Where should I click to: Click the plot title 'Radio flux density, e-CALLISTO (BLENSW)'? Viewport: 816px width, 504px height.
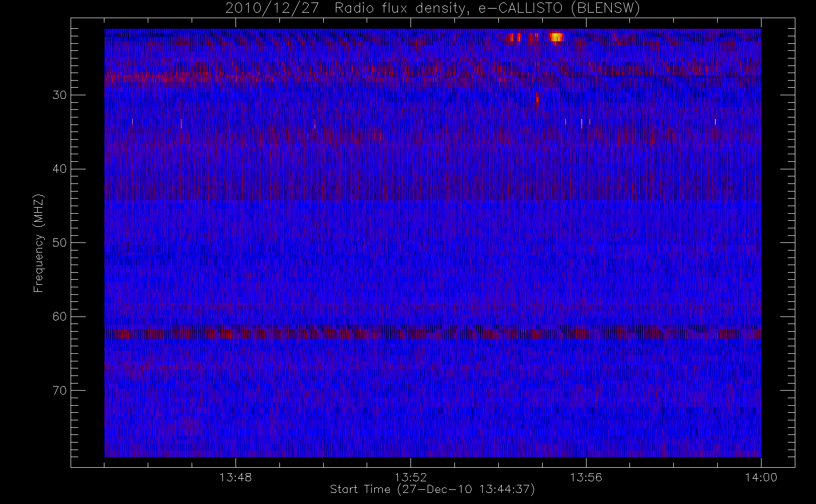pos(487,9)
